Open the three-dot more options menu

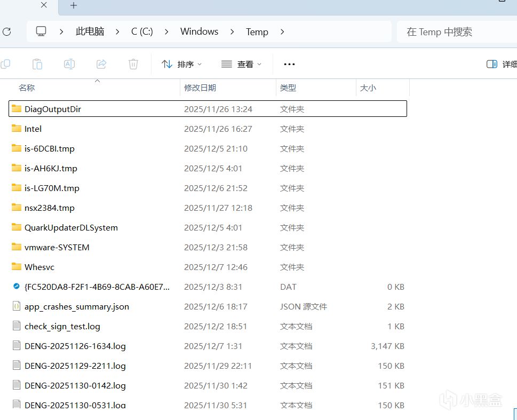(x=289, y=65)
